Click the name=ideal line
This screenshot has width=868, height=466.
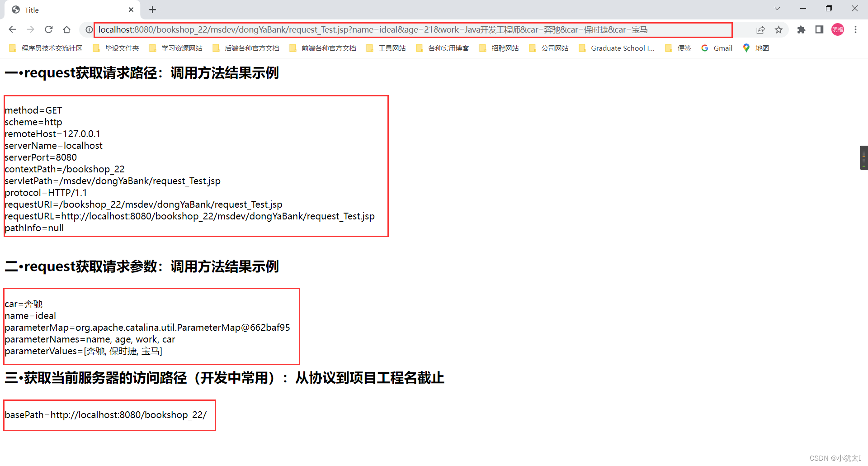[x=30, y=316]
